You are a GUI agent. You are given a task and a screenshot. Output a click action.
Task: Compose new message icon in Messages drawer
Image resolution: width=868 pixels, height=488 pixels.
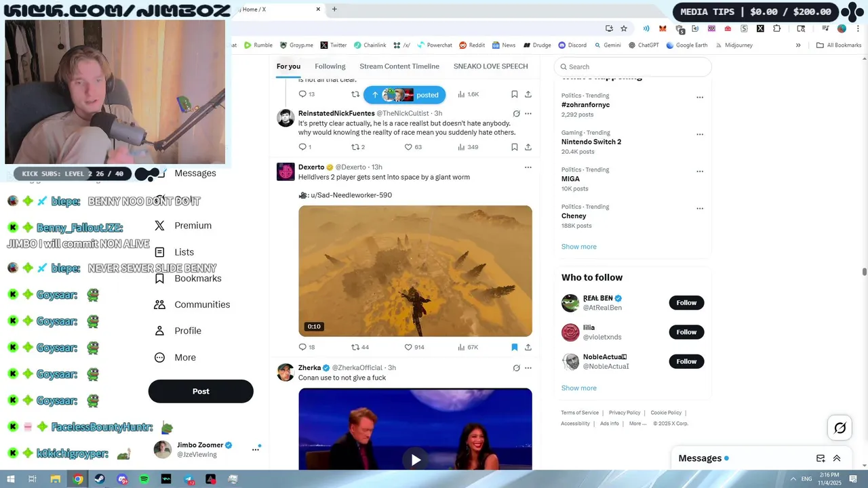point(821,458)
